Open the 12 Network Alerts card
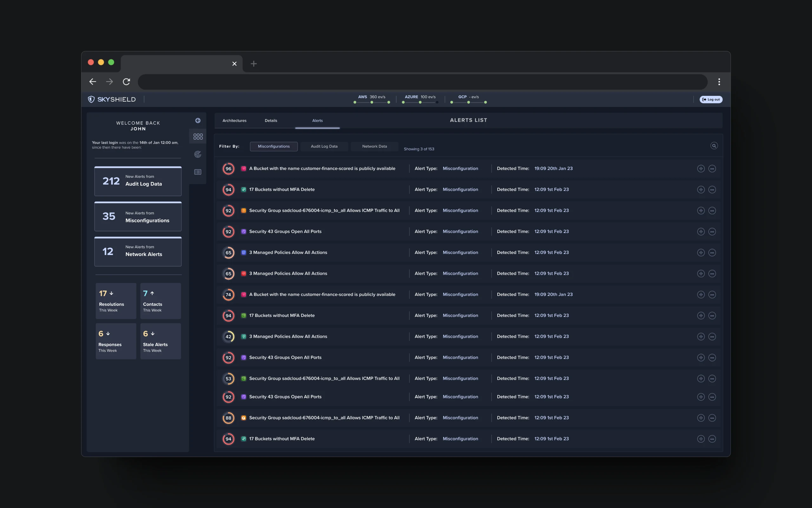Viewport: 812px width, 508px height. [138, 252]
